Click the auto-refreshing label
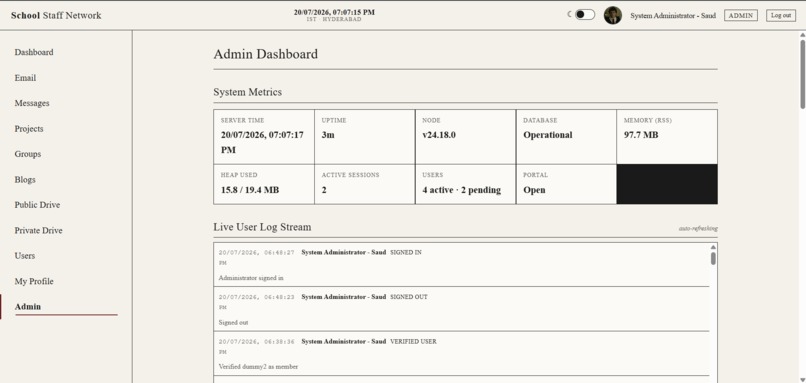Image resolution: width=806 pixels, height=383 pixels. tap(698, 228)
